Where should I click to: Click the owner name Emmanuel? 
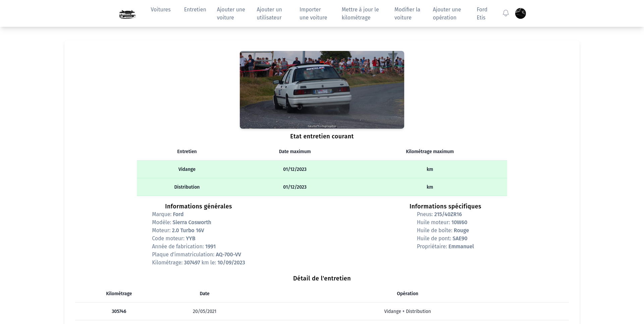[x=461, y=247]
